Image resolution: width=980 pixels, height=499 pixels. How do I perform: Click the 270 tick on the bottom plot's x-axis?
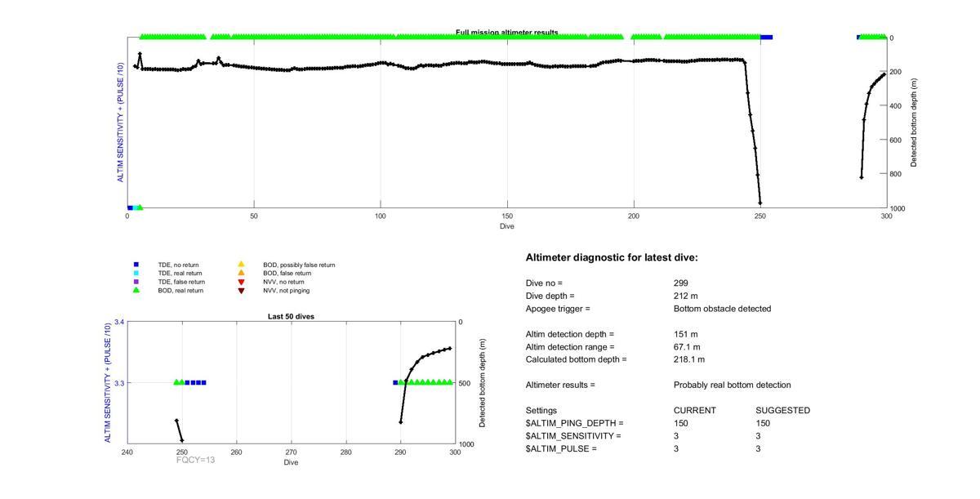(292, 452)
